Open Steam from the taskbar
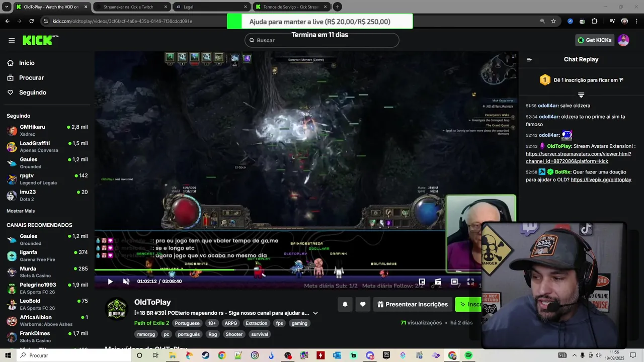Viewport: 644px width, 362px height. [x=205, y=355]
